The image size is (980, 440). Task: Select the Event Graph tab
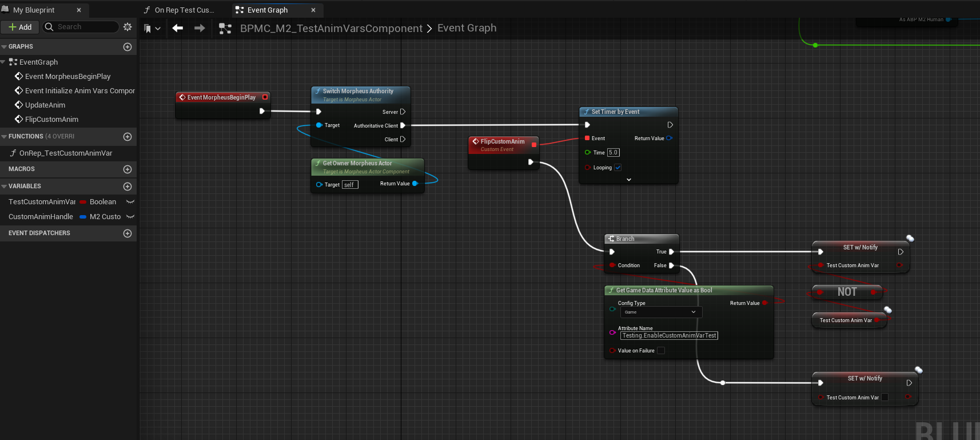click(x=268, y=10)
